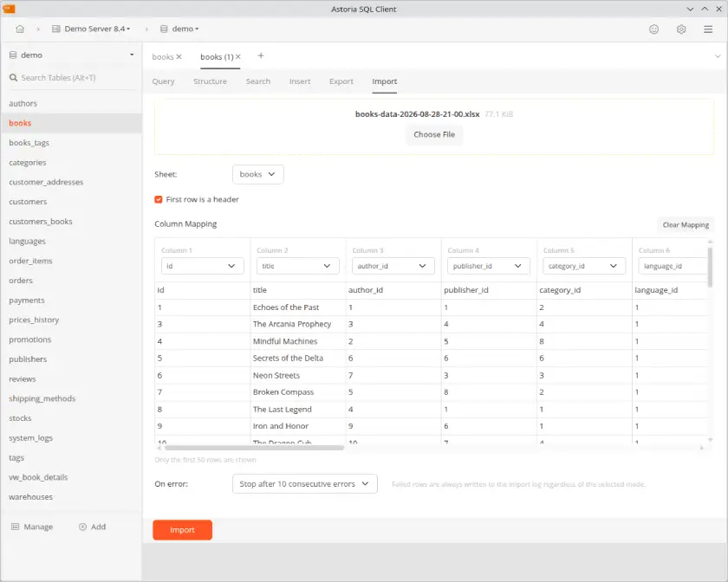
Task: Switch to the Query tab
Action: pyautogui.click(x=164, y=81)
